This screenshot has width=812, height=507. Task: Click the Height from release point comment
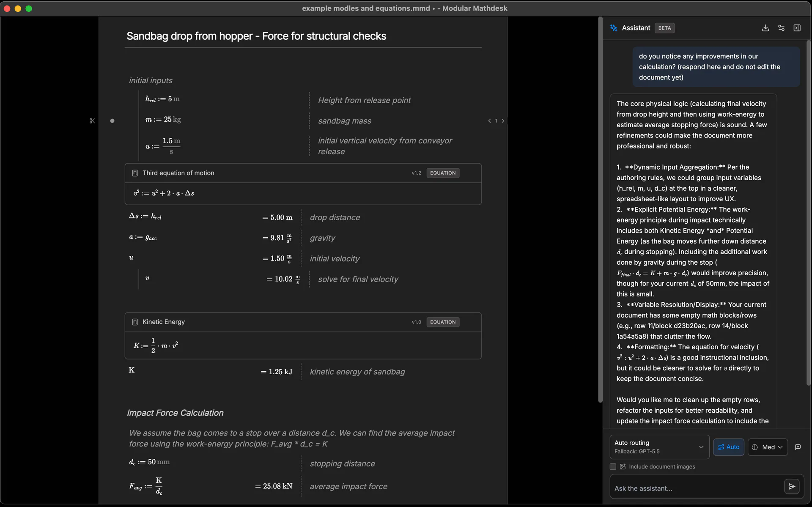click(x=364, y=100)
